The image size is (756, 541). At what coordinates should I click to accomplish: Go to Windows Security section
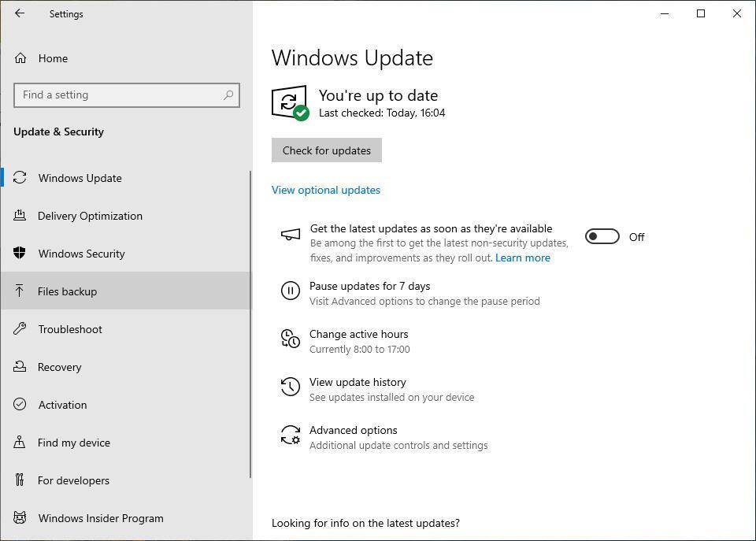(125, 254)
